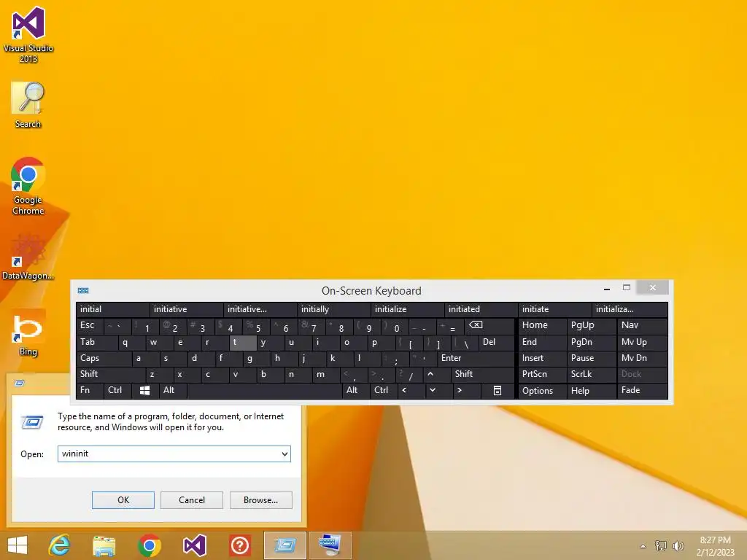Open the red help icon on taskbar
The width and height of the screenshot is (747, 560).
[239, 545]
